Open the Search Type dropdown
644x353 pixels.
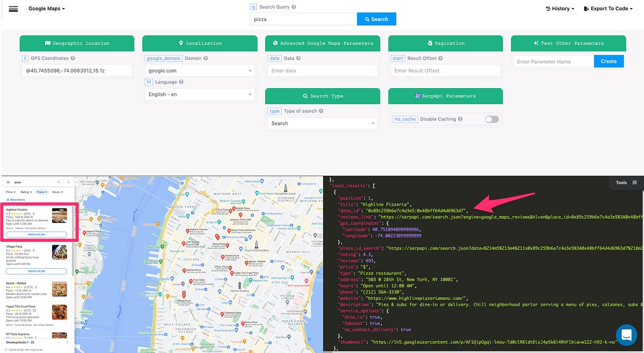[x=322, y=123]
